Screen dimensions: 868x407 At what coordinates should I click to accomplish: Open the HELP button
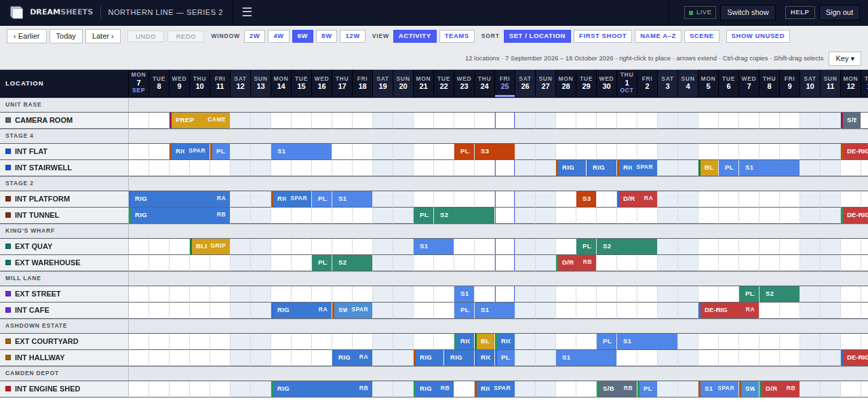click(800, 12)
